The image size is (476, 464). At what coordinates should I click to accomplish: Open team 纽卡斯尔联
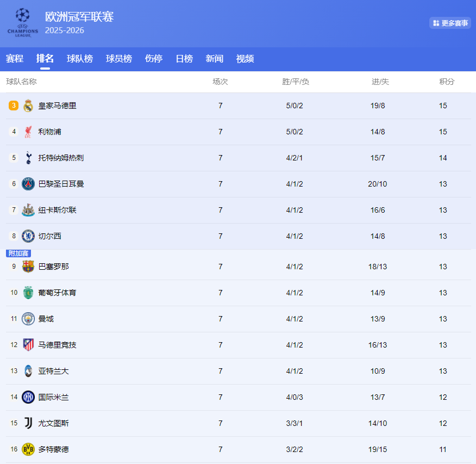(57, 211)
